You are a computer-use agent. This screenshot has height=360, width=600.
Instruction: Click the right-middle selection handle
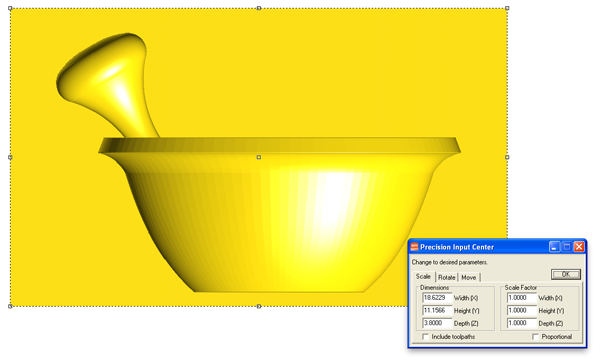pyautogui.click(x=507, y=157)
